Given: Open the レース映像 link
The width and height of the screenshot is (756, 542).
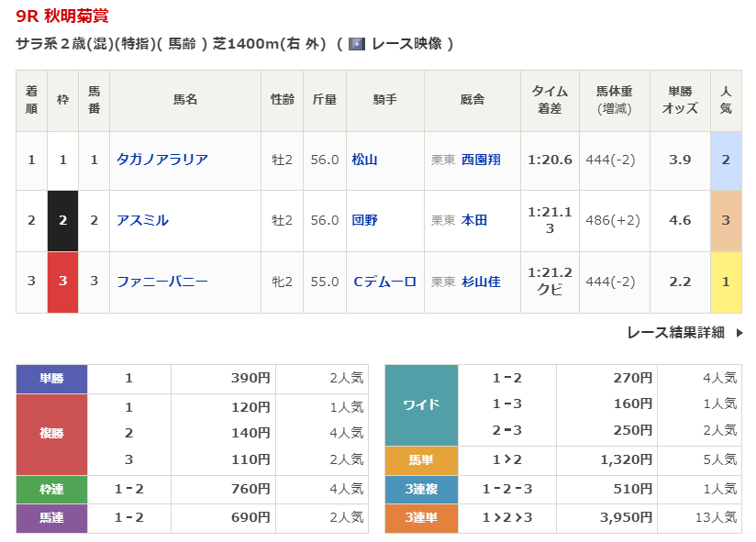Looking at the screenshot, I should pos(406,44).
